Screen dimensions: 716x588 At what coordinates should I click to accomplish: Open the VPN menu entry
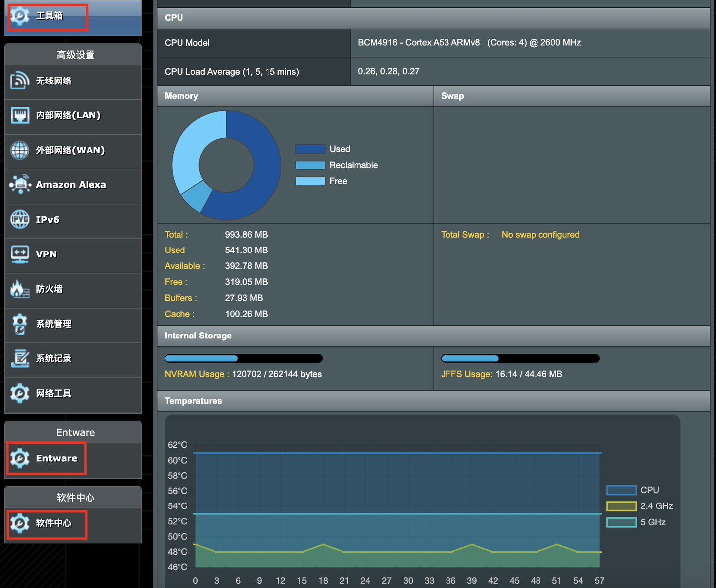pos(73,256)
